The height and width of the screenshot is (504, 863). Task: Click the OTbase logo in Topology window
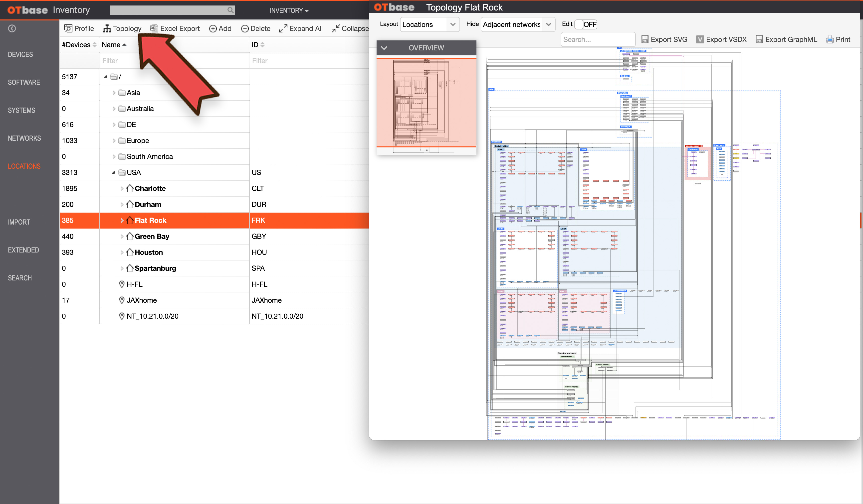point(394,7)
